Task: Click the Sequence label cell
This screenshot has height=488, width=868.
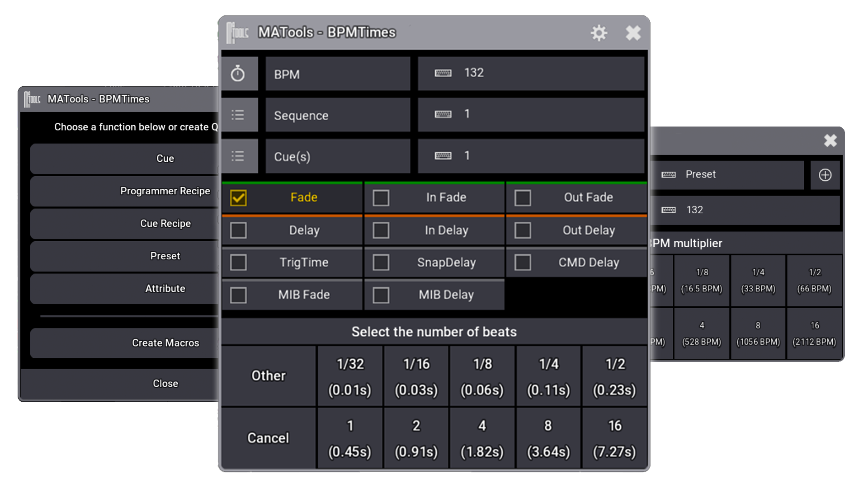Action: point(338,115)
